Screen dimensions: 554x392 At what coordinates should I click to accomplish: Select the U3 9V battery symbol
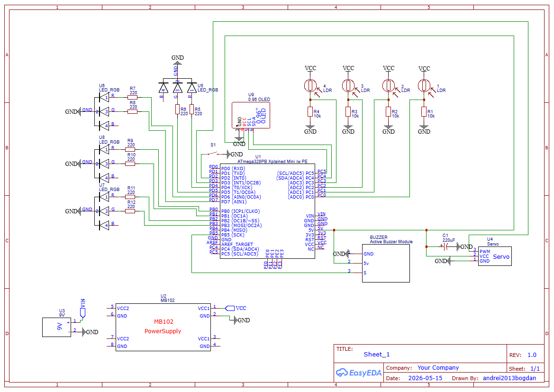click(56, 327)
